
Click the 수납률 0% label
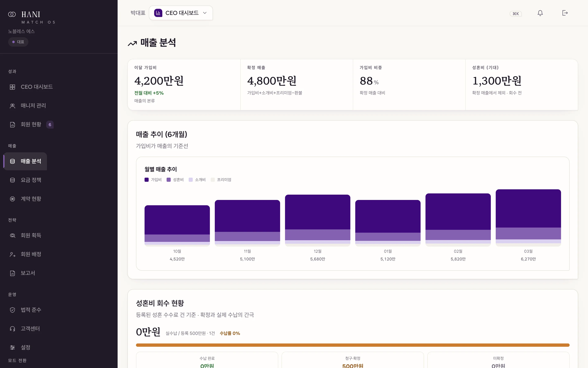230,333
